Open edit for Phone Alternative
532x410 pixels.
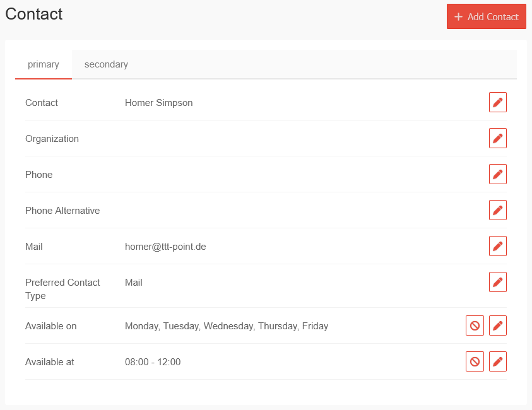tap(497, 210)
